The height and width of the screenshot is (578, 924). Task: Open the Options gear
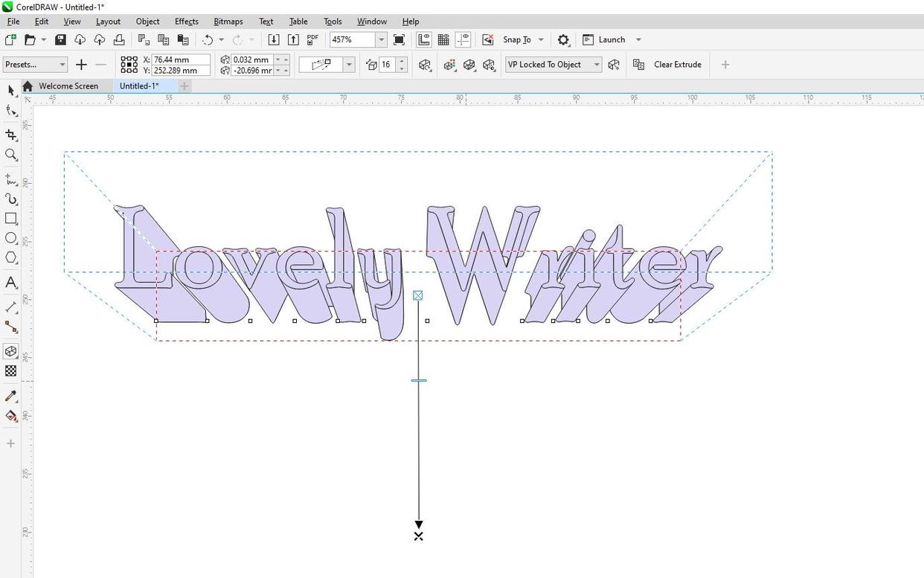tap(563, 39)
